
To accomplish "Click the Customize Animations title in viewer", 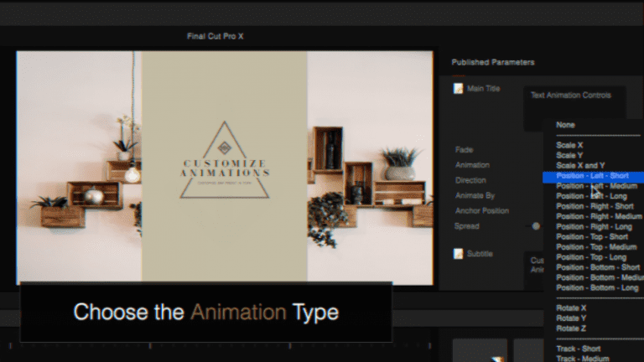I will (x=225, y=168).
